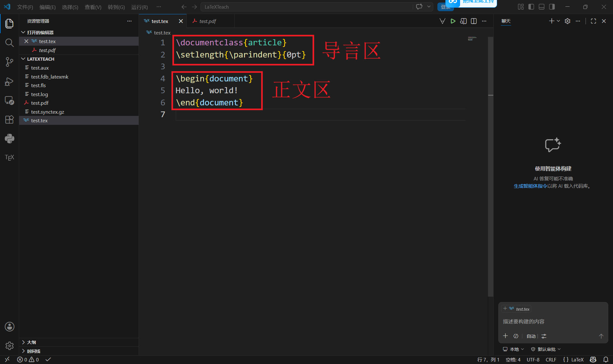Image resolution: width=613 pixels, height=364 pixels.
Task: Toggle secondary side bar layout button
Action: (552, 7)
